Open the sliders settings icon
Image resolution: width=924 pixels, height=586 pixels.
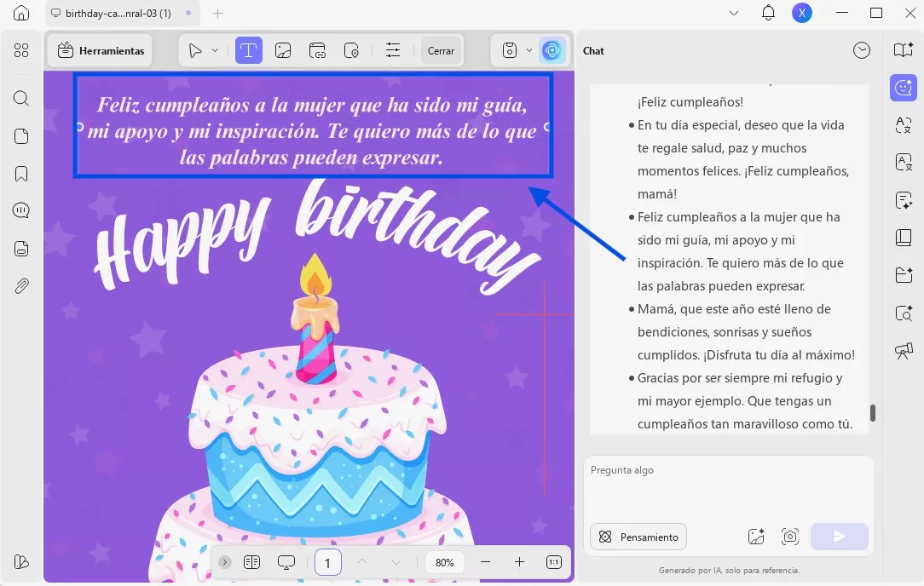(393, 50)
